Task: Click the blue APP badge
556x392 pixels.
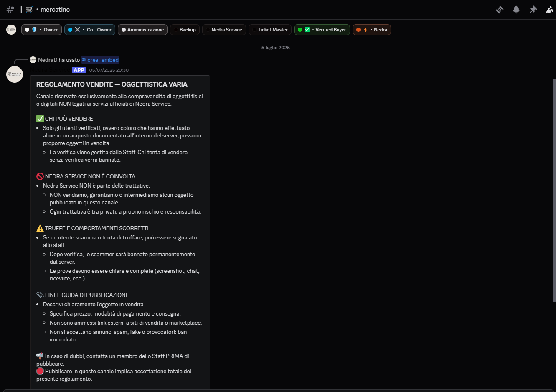Action: pos(79,70)
